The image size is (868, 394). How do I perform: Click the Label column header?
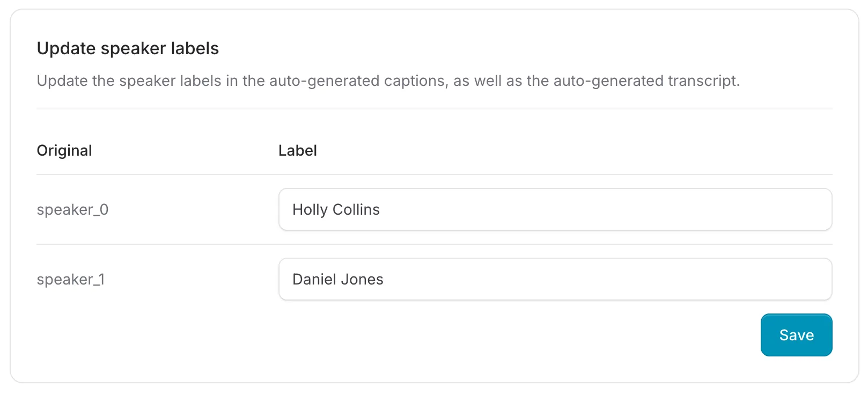click(x=298, y=150)
